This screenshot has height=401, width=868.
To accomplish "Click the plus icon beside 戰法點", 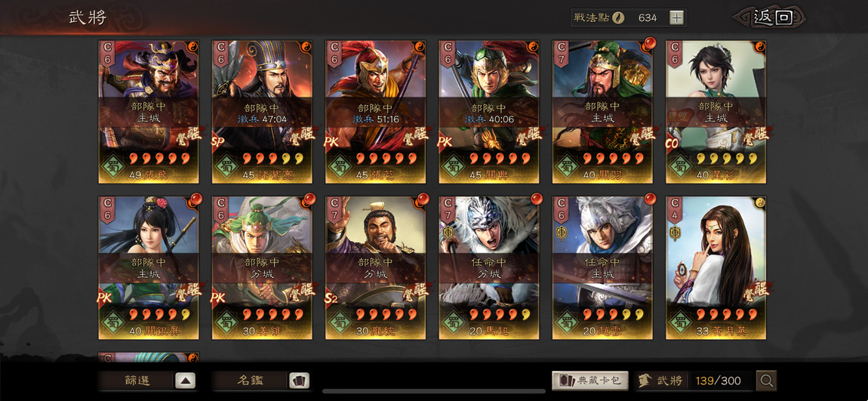I will click(676, 17).
